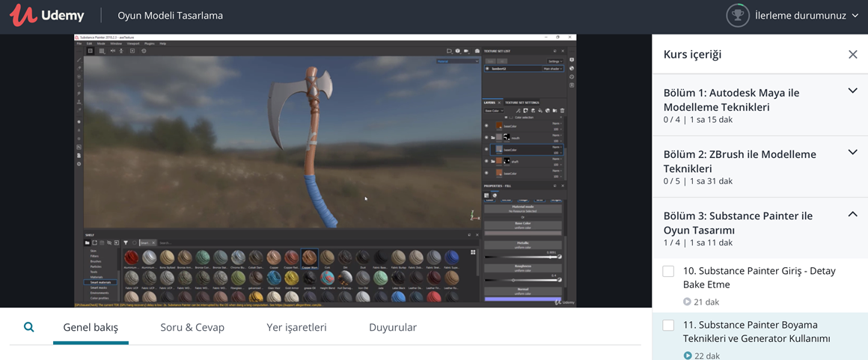Open the Edit menu in Substance Painter
Screen dimensions: 868x360
click(x=89, y=43)
